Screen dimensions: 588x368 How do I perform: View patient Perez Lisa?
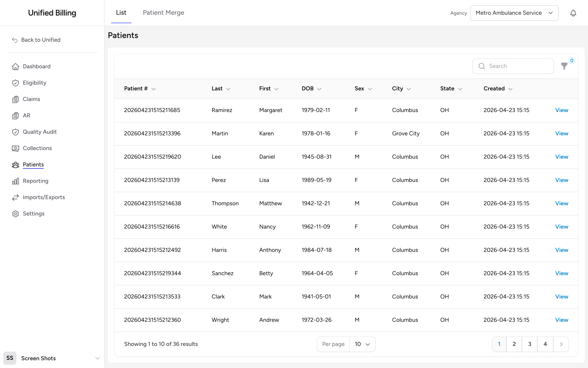click(x=561, y=180)
